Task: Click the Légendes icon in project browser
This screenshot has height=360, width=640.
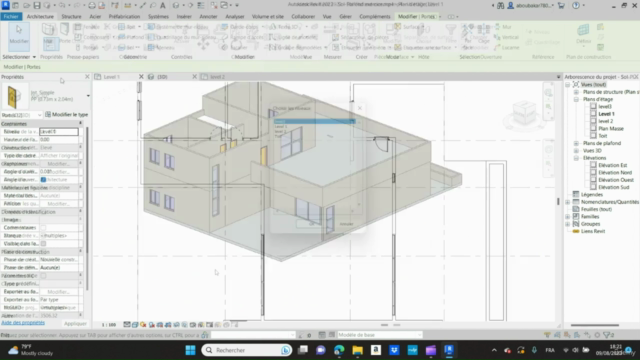Action: pos(576,194)
